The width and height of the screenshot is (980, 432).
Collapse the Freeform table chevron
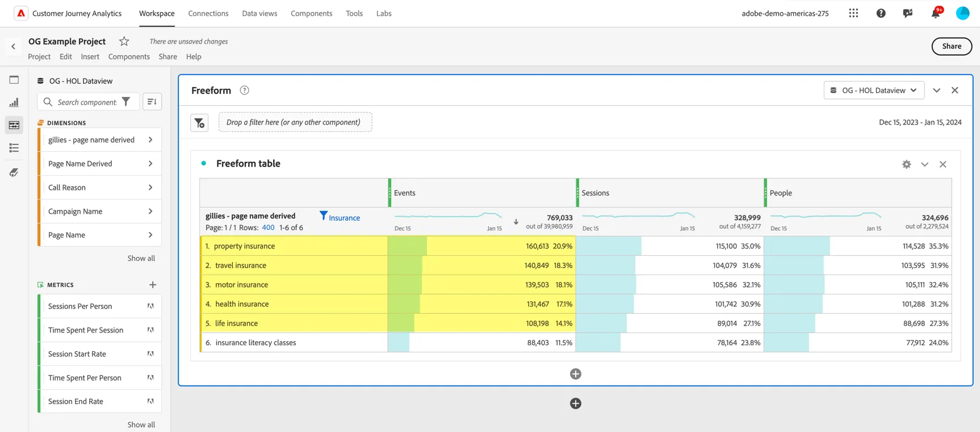(x=925, y=164)
